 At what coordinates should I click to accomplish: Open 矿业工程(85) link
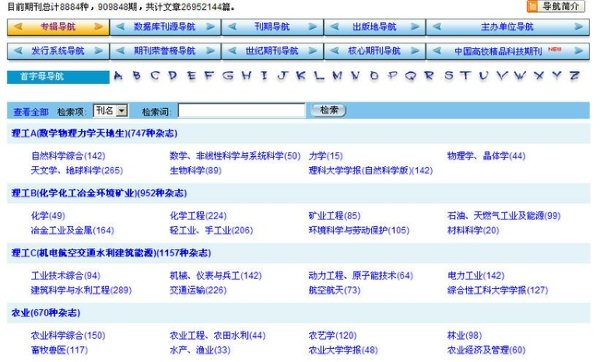334,215
